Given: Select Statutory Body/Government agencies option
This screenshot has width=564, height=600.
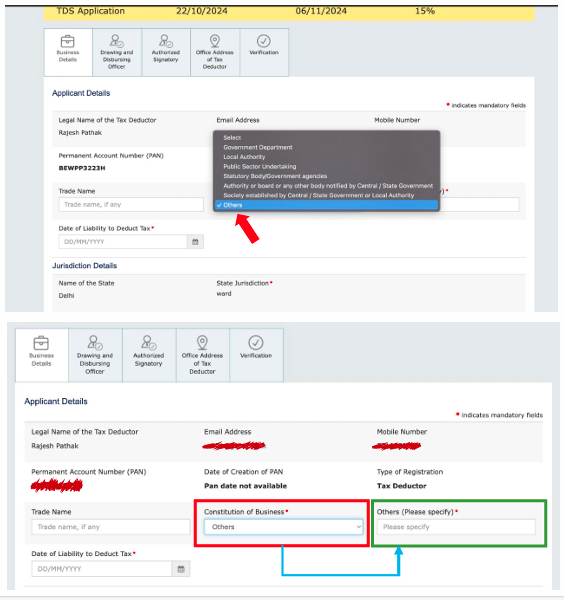Looking at the screenshot, I should pos(275,176).
